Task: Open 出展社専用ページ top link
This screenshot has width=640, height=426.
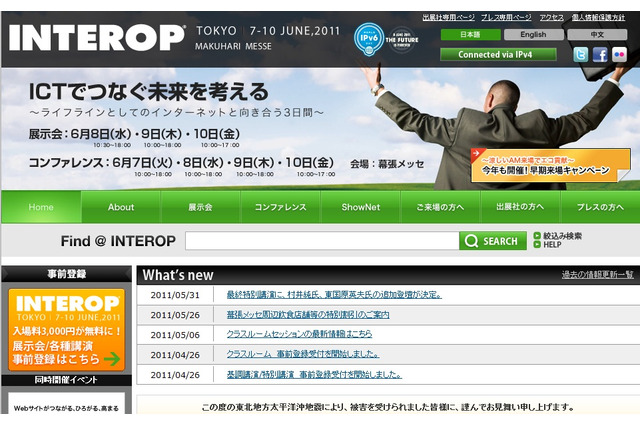Action: pos(449,17)
